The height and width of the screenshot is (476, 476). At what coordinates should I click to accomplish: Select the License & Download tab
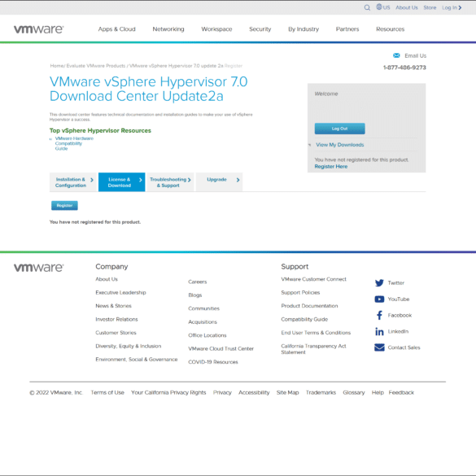pos(122,182)
